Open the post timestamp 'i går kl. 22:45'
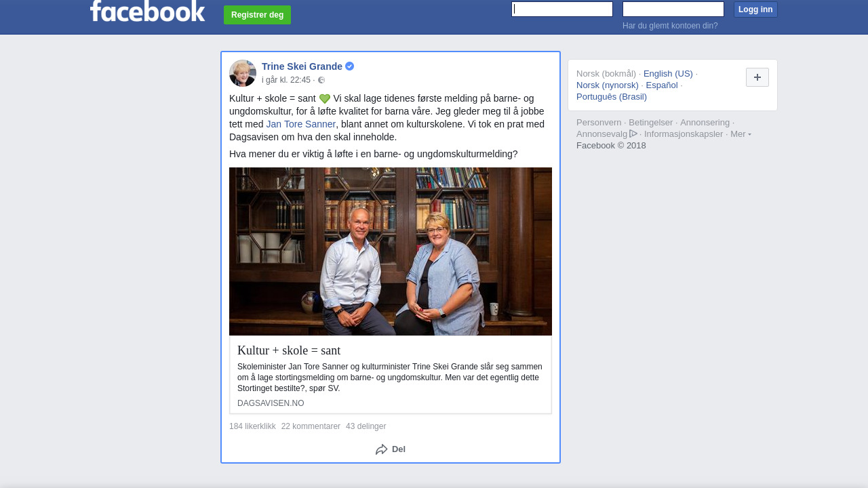The height and width of the screenshot is (488, 868). pyautogui.click(x=286, y=80)
